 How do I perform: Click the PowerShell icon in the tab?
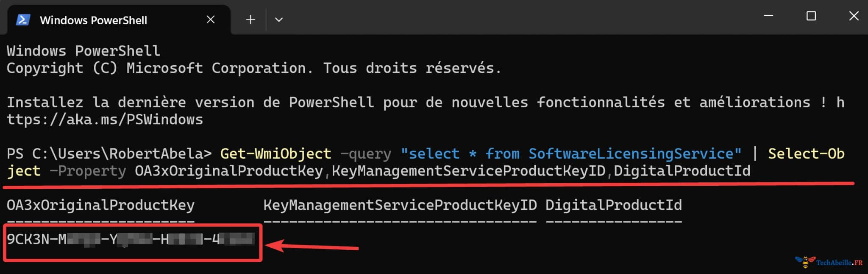tap(24, 19)
